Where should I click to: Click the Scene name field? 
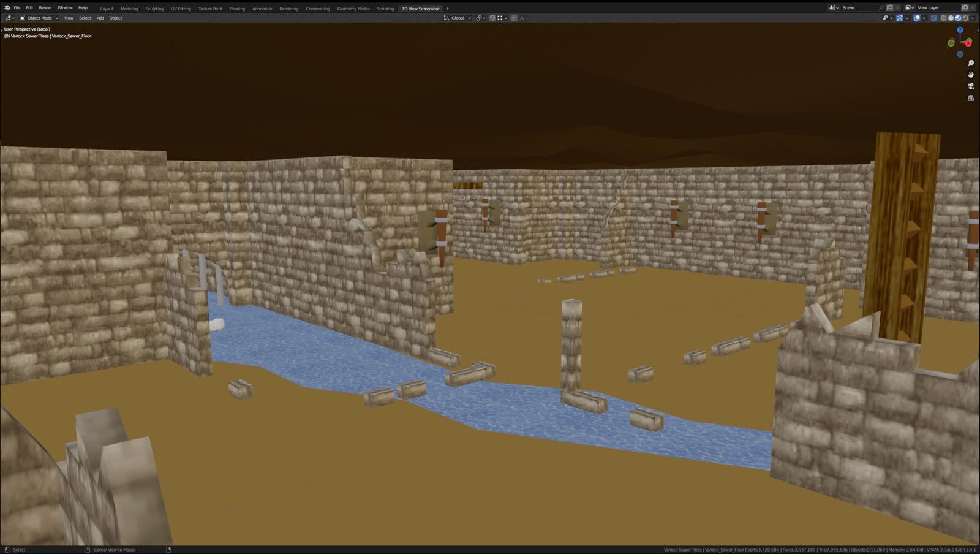(859, 7)
